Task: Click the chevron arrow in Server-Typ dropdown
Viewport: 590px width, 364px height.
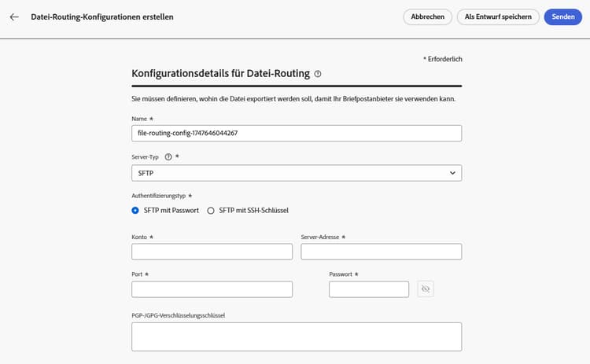Action: click(x=452, y=172)
